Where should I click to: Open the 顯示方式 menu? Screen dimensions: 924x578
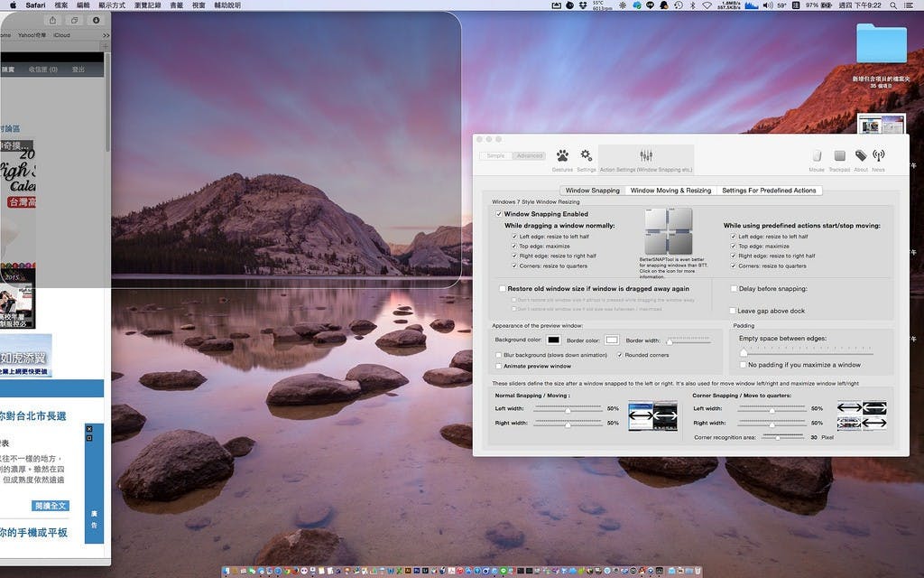point(112,5)
